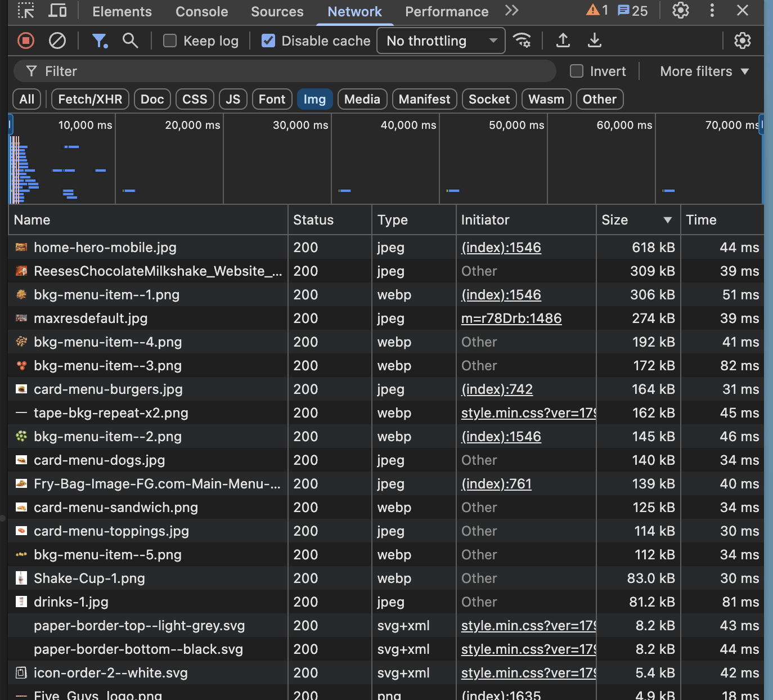773x700 pixels.
Task: Open the (index):761 initiator link
Action: click(x=496, y=484)
